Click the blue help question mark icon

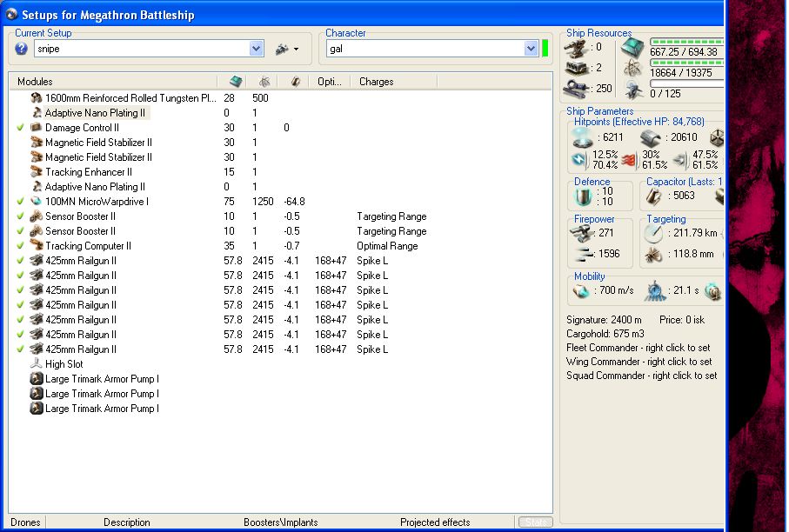coord(22,50)
